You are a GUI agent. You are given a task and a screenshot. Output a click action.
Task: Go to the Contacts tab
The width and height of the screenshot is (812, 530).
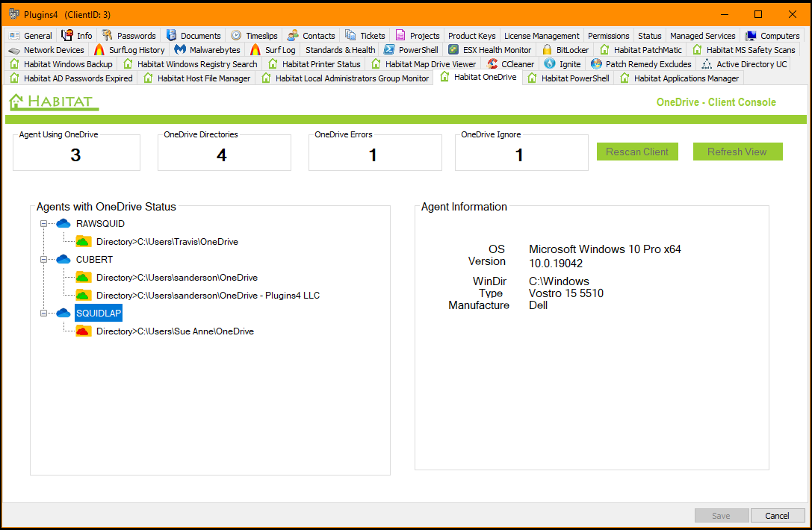[x=312, y=36]
